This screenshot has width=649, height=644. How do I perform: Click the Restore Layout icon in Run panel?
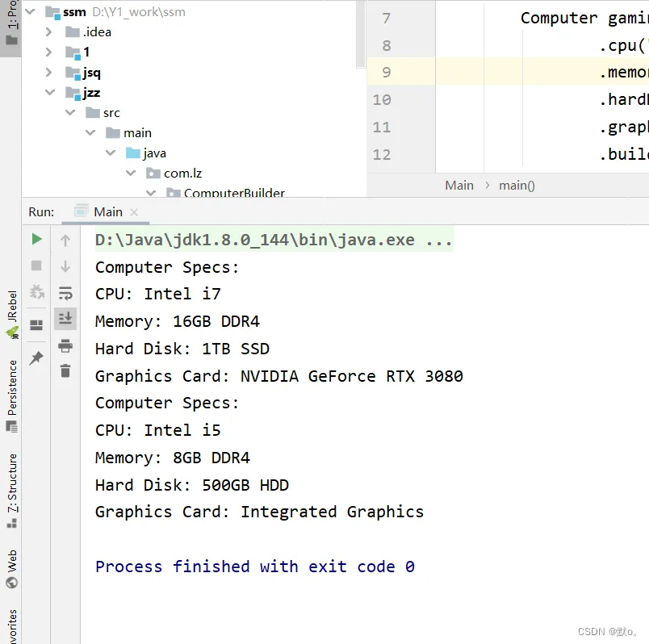pyautogui.click(x=36, y=325)
